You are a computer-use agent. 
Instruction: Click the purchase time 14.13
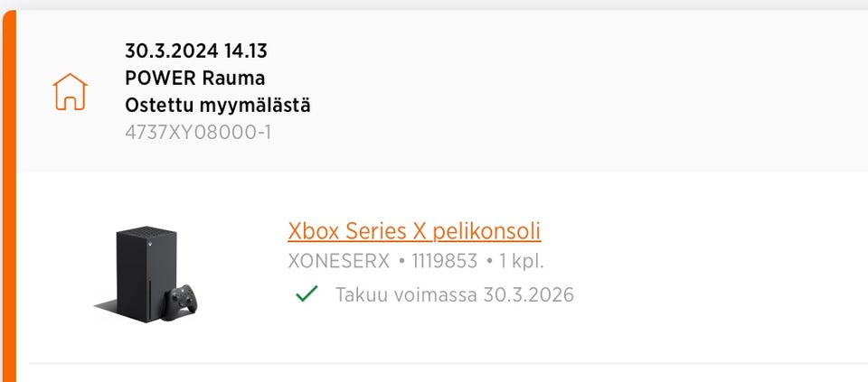246,51
